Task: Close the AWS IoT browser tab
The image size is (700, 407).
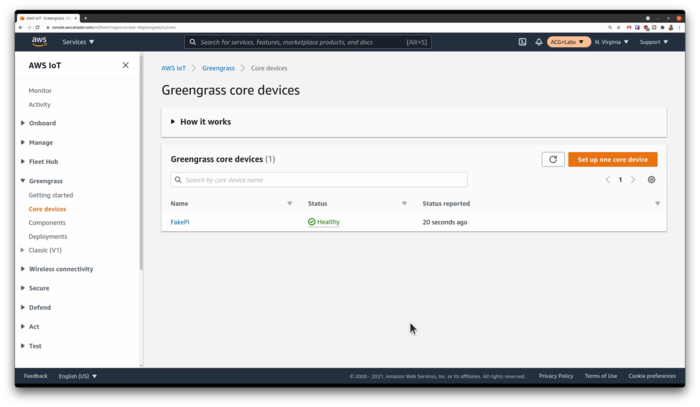Action: [76, 18]
